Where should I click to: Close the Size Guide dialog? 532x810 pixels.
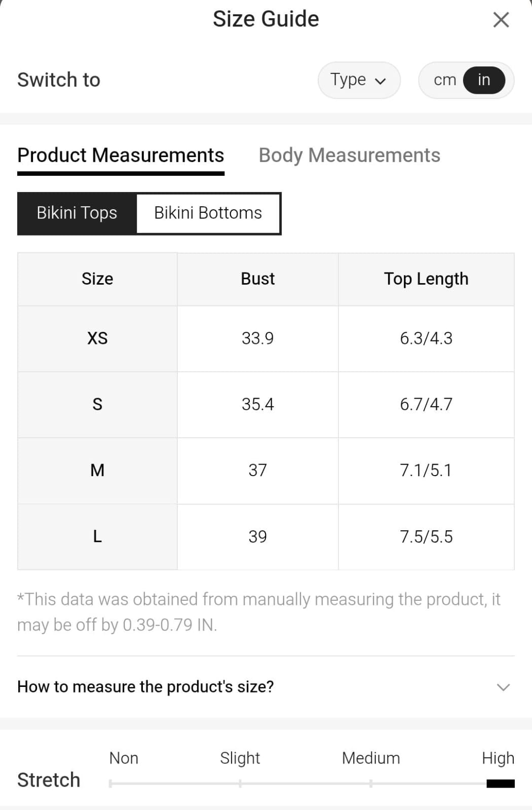click(501, 20)
